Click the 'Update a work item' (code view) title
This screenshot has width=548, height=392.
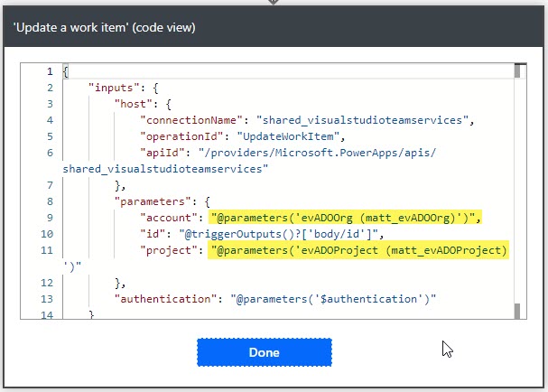pyautogui.click(x=104, y=27)
